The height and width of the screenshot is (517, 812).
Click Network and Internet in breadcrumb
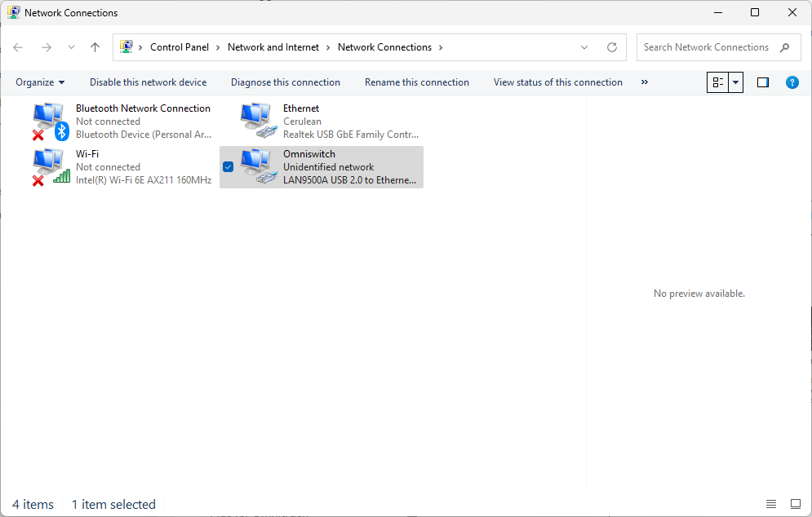273,47
